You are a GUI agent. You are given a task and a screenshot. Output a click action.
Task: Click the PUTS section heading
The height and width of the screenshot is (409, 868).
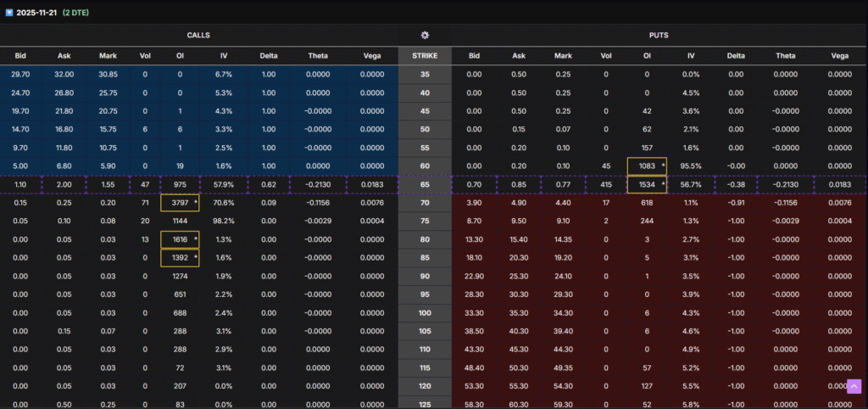659,35
